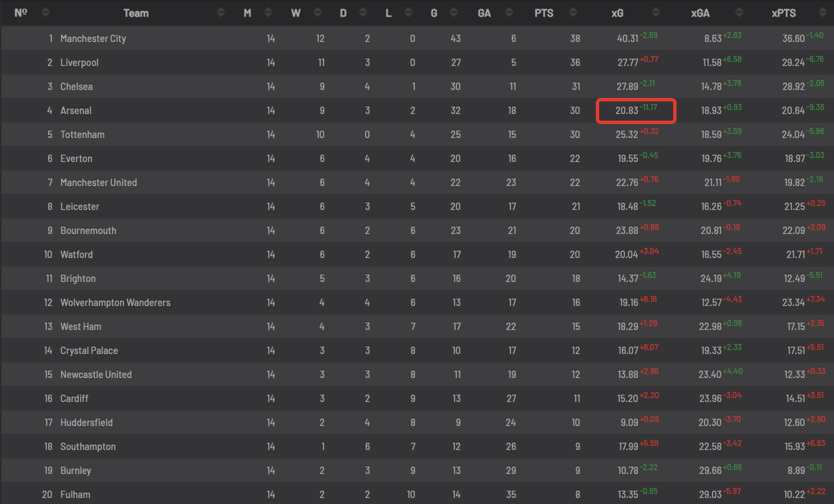The height and width of the screenshot is (504, 834).
Task: Click the sort arrows next to the xG header
Action: click(656, 13)
